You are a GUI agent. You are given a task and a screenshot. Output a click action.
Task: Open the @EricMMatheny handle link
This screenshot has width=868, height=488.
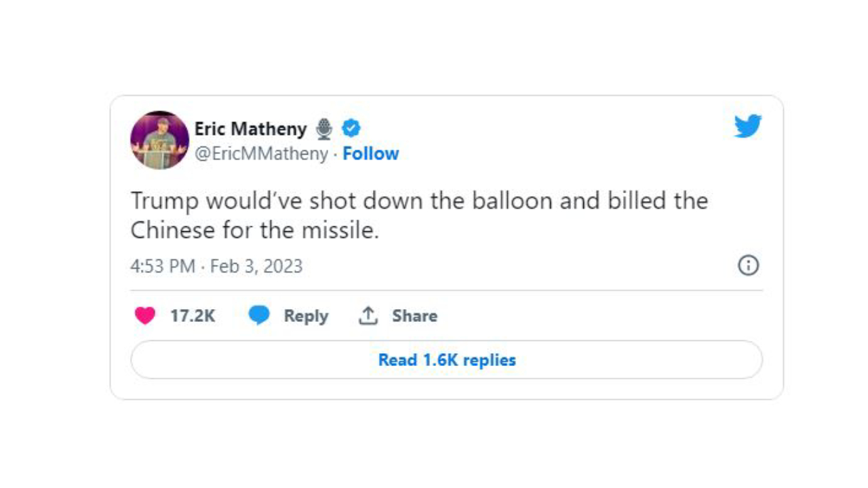[x=261, y=154]
